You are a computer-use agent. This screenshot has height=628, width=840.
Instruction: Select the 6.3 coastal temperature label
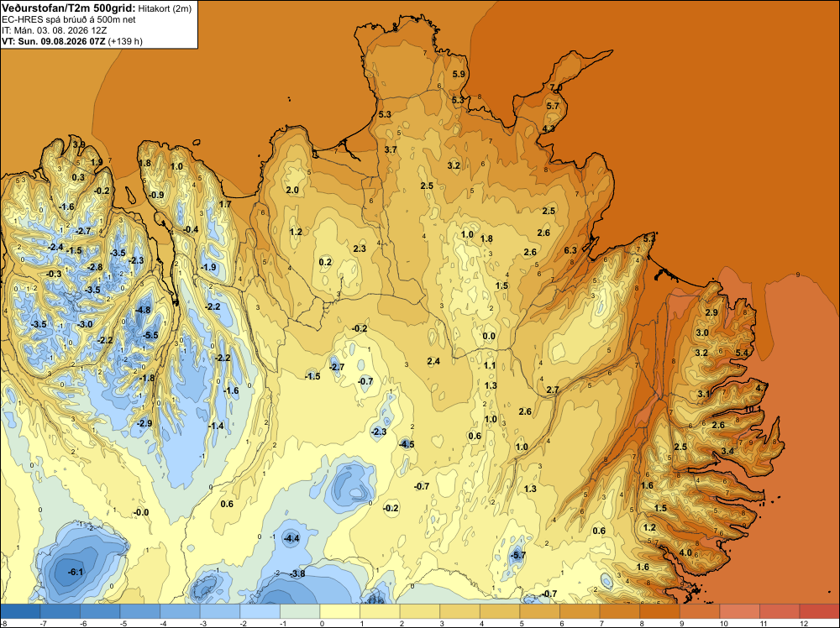(x=570, y=250)
